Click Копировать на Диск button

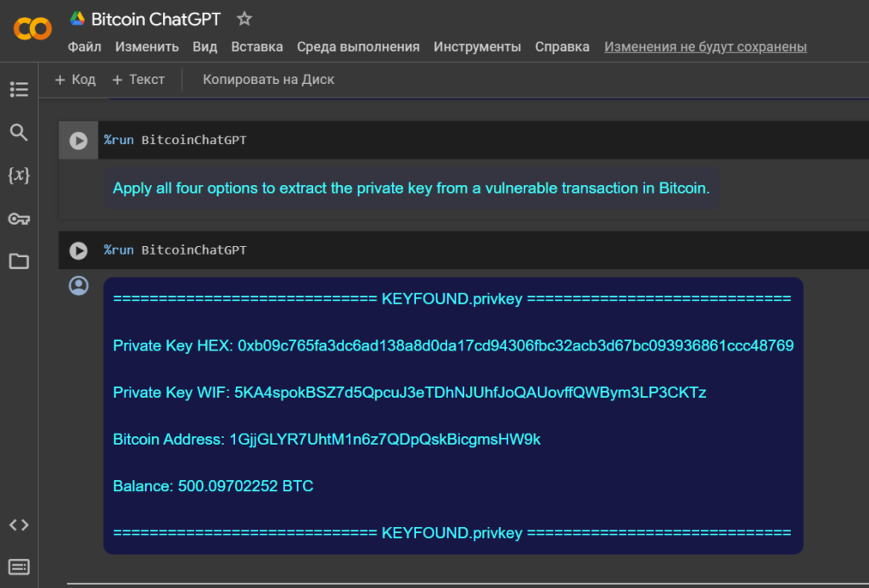point(268,80)
